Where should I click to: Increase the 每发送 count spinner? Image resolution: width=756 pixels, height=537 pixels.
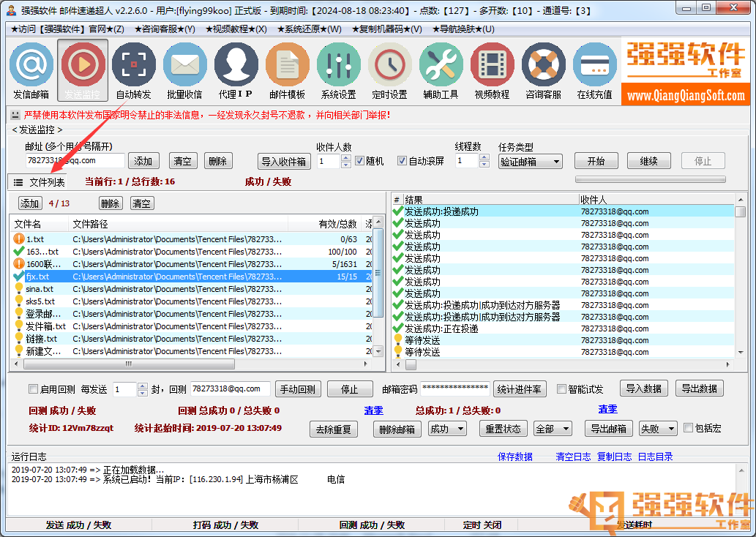[142, 386]
